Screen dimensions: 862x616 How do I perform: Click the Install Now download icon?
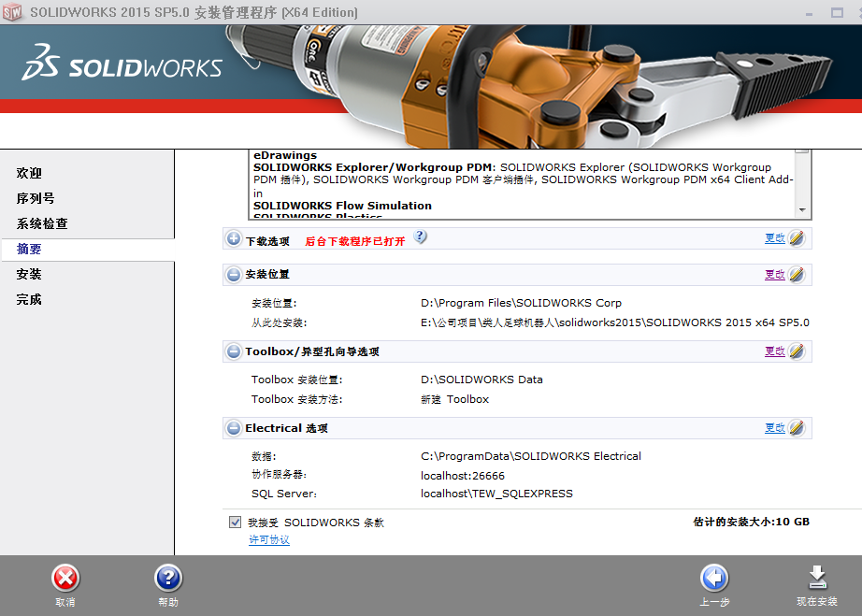[x=817, y=577]
